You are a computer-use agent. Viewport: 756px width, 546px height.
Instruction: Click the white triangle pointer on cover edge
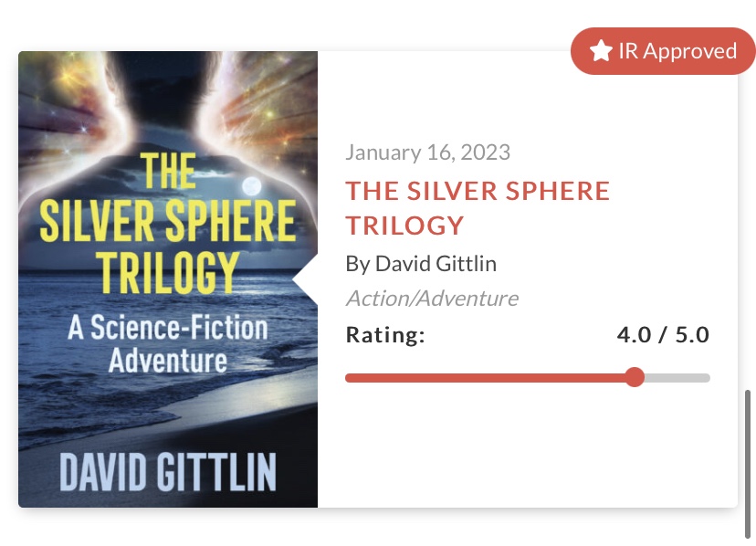point(306,278)
